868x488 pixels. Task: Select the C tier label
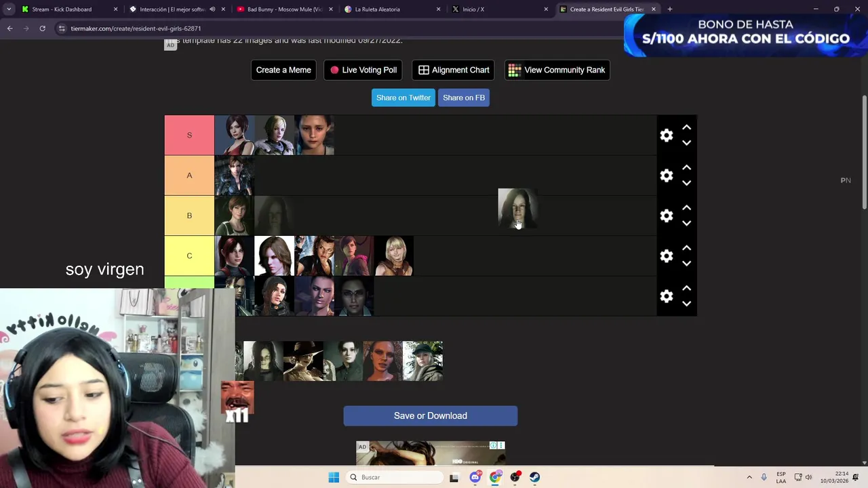coord(189,256)
